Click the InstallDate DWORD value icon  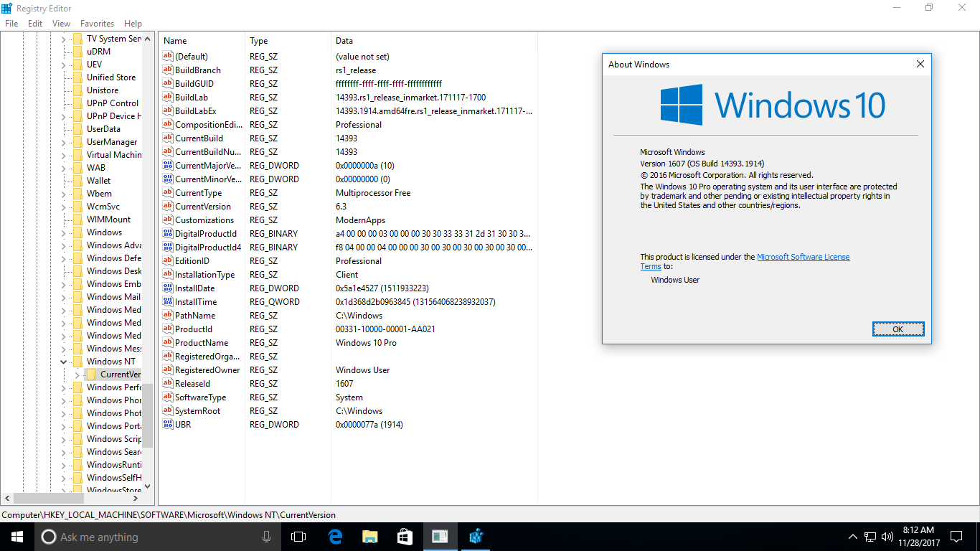click(168, 288)
